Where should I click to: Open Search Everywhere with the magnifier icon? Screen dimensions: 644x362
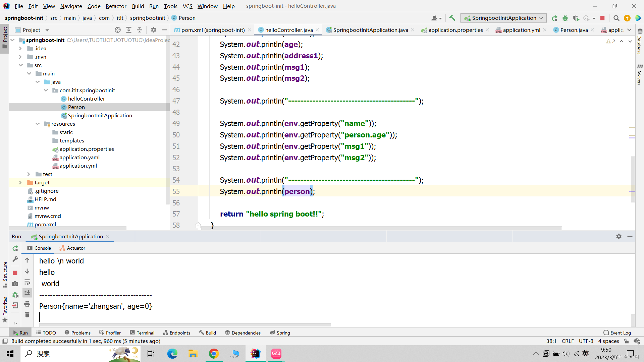[x=616, y=18]
